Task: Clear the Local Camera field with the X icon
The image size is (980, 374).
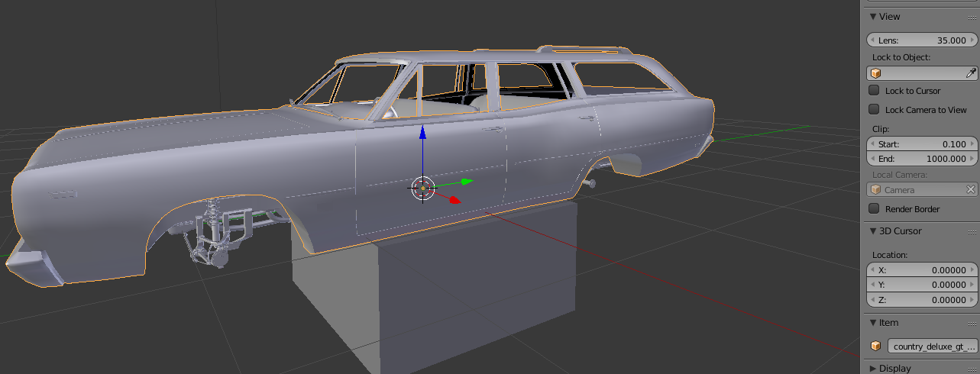Action: [x=971, y=189]
